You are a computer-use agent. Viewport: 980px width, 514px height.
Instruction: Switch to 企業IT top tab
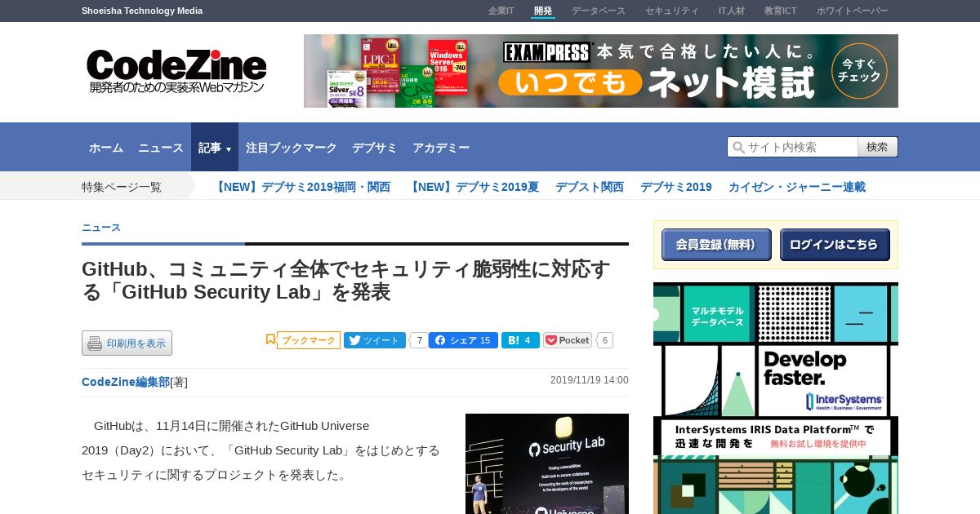[501, 11]
